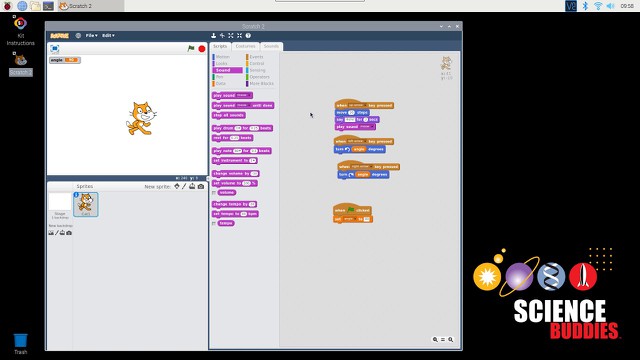The image size is (640, 360).
Task: Click the grow sprite toolbar icon
Action: [x=231, y=36]
